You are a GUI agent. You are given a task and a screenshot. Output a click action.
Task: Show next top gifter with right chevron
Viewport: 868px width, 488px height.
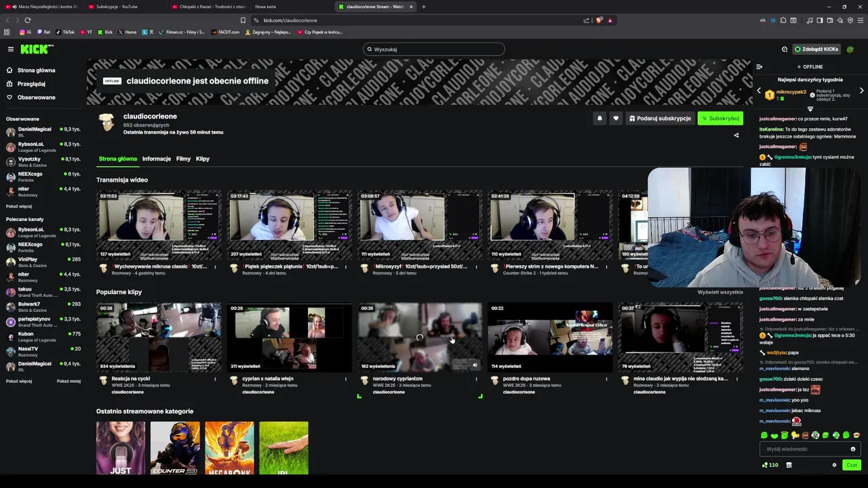point(862,91)
